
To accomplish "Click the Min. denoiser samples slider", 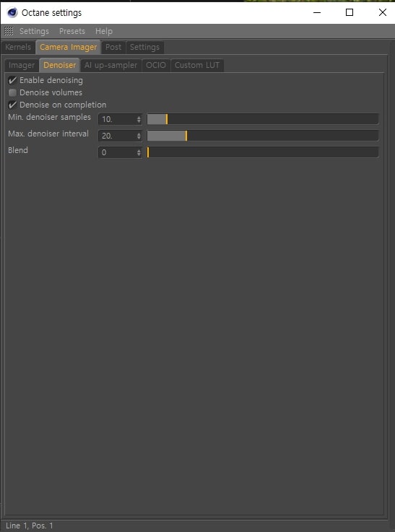I will point(263,119).
